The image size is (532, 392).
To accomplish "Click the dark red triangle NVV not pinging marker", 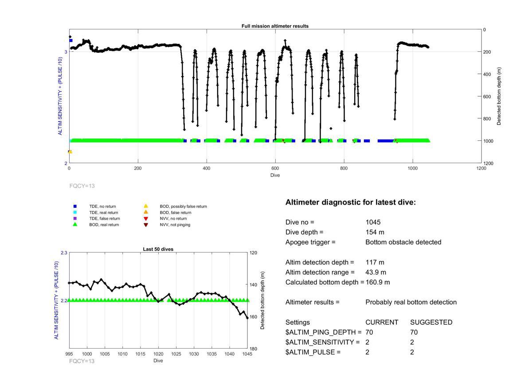I will (x=145, y=225).
